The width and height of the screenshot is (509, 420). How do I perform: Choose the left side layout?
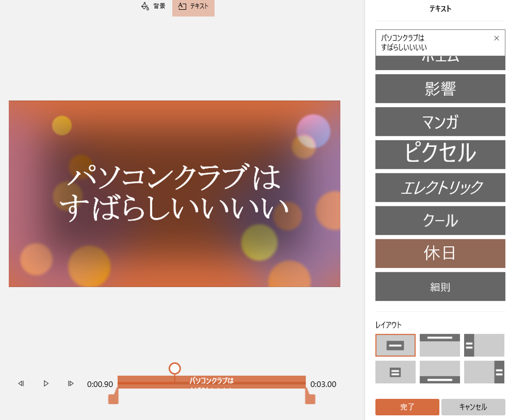[484, 345]
